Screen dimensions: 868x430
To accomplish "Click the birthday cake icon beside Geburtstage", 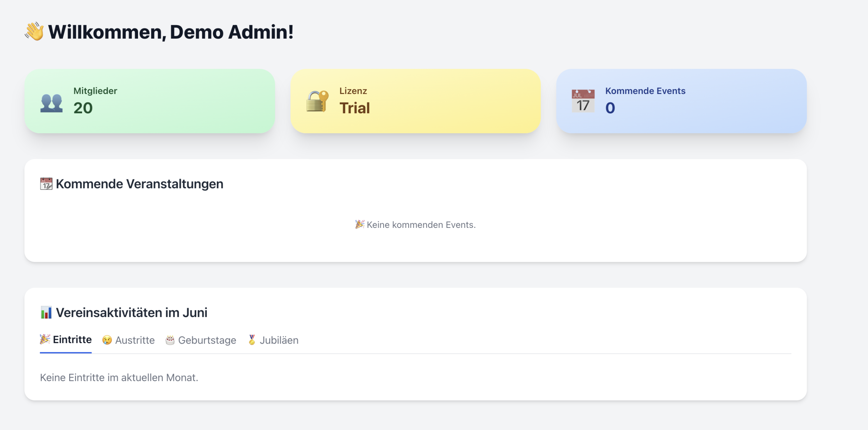I will click(x=170, y=340).
